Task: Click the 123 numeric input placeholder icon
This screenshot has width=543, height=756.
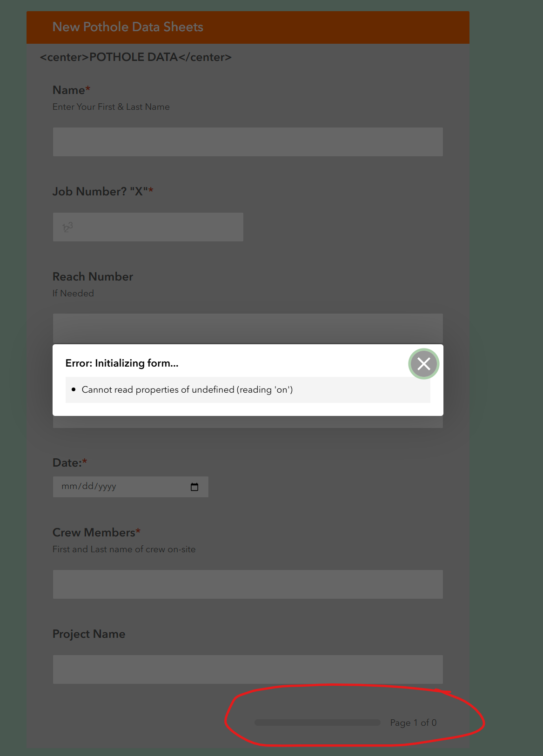Action: 67,227
